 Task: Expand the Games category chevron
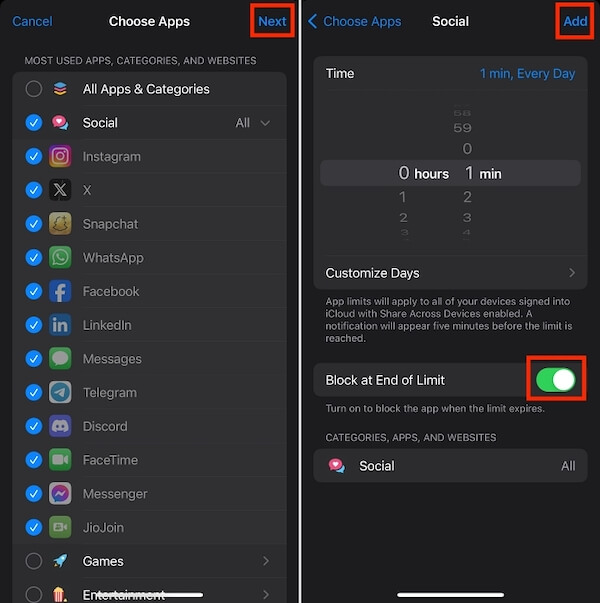click(x=265, y=561)
